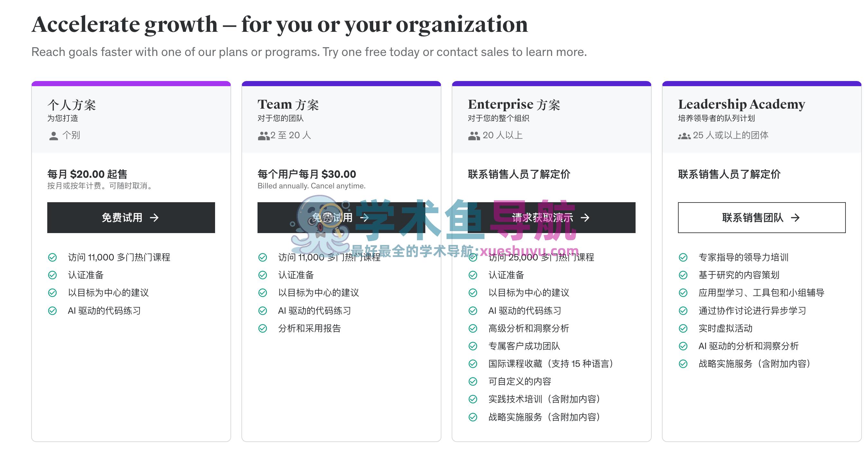Click the group icon beside 2 至 20 人
868x452 pixels.
tap(263, 136)
